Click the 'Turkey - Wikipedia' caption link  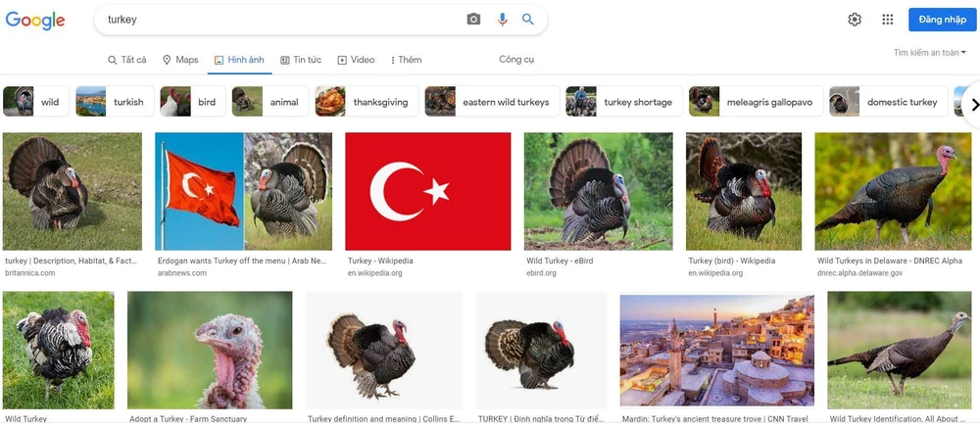(380, 261)
